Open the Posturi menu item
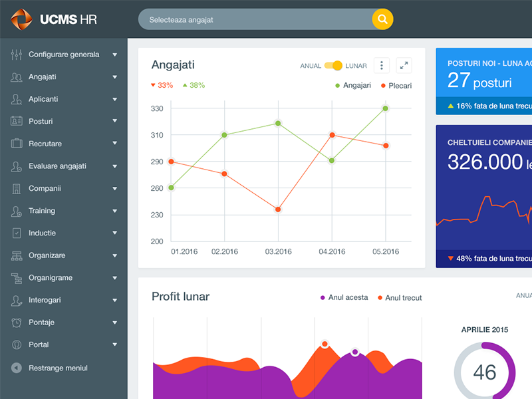 41,122
